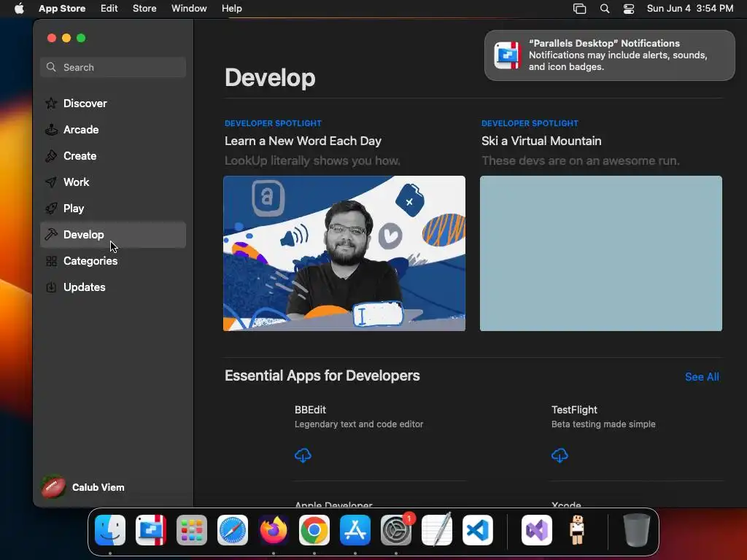Open the Trash in the Dock
The image size is (747, 560).
pos(636,530)
